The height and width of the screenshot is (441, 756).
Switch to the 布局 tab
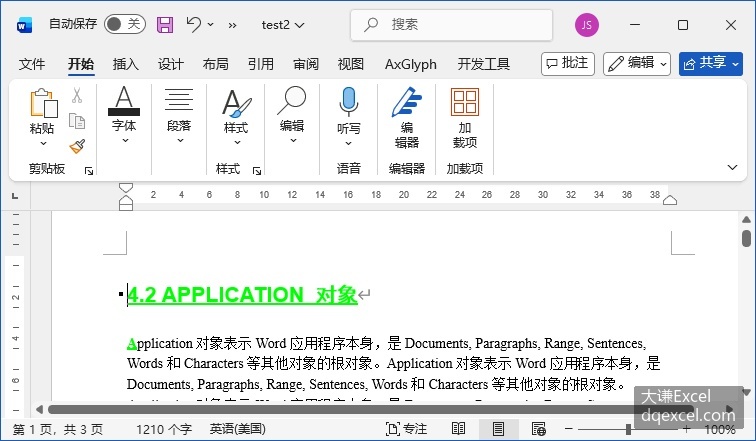click(216, 64)
